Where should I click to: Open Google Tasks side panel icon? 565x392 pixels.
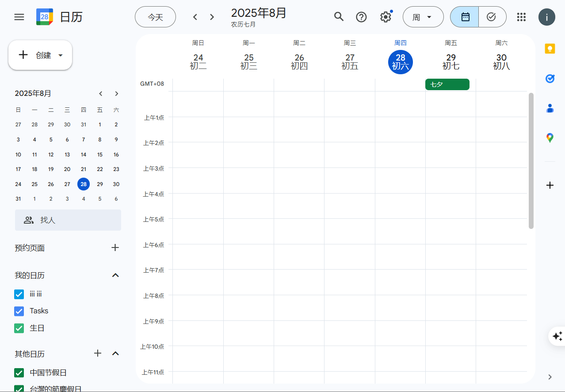point(550,79)
